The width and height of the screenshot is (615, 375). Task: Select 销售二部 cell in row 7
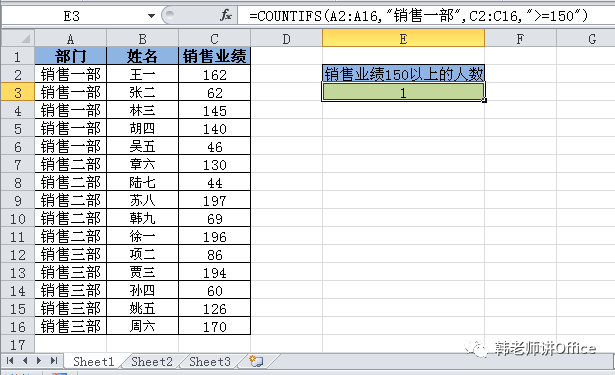click(71, 164)
